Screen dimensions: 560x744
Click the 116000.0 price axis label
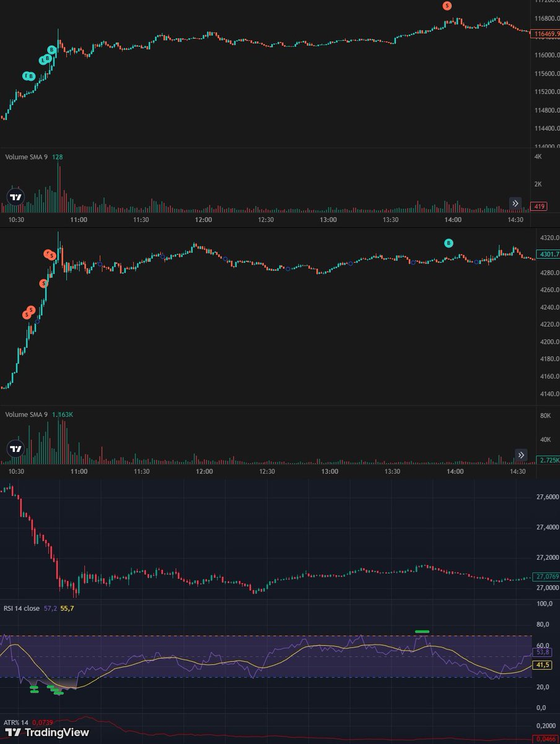coord(548,55)
